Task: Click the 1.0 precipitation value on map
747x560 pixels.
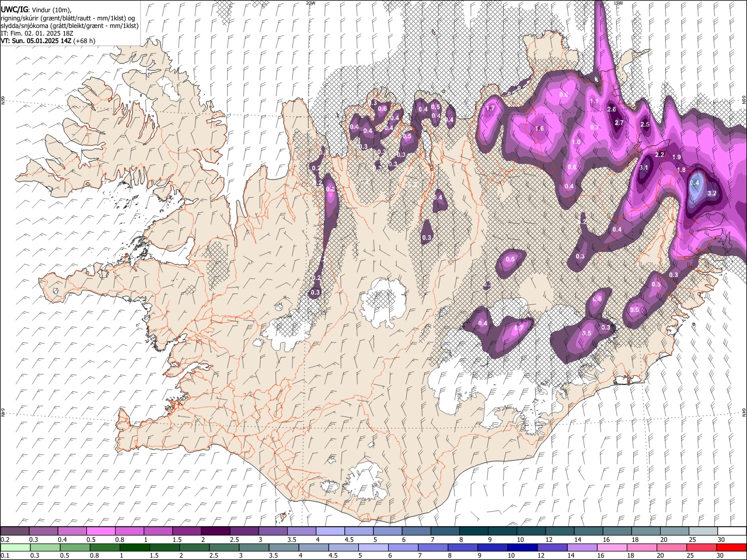Action: (576, 142)
